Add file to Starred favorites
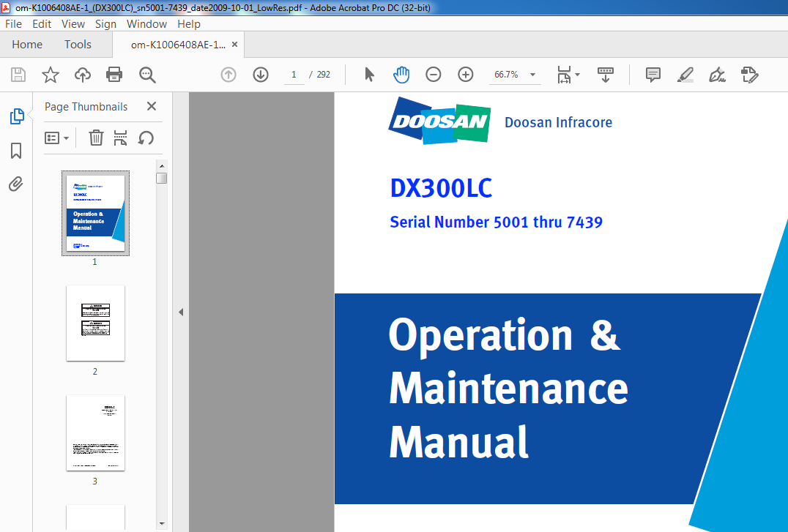788x532 pixels. 51,75
